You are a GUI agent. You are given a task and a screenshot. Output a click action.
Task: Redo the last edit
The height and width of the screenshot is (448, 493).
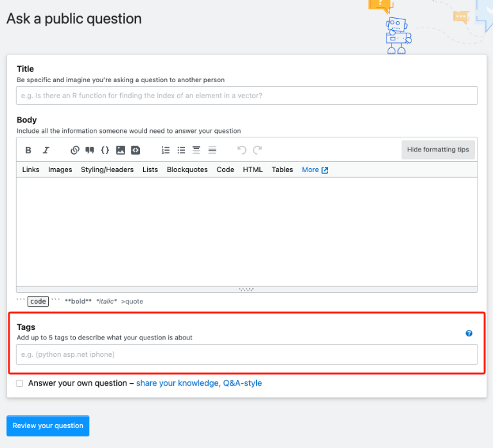coord(257,150)
